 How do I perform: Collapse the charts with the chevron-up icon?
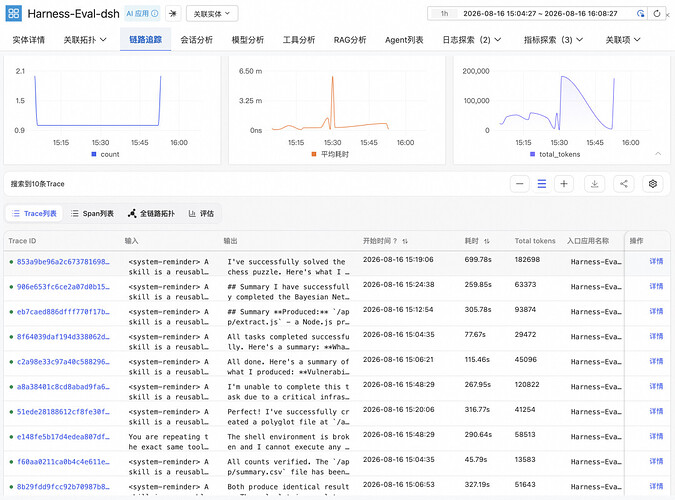tap(658, 153)
